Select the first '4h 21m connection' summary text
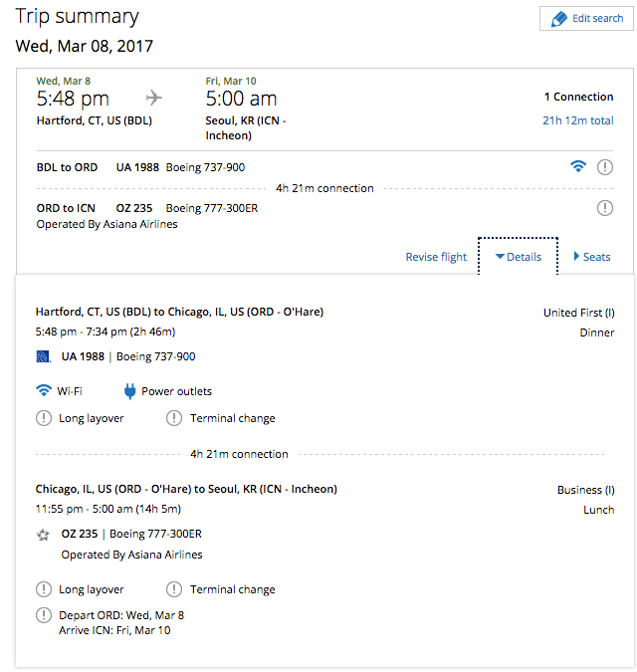This screenshot has height=672, width=637. [x=324, y=188]
